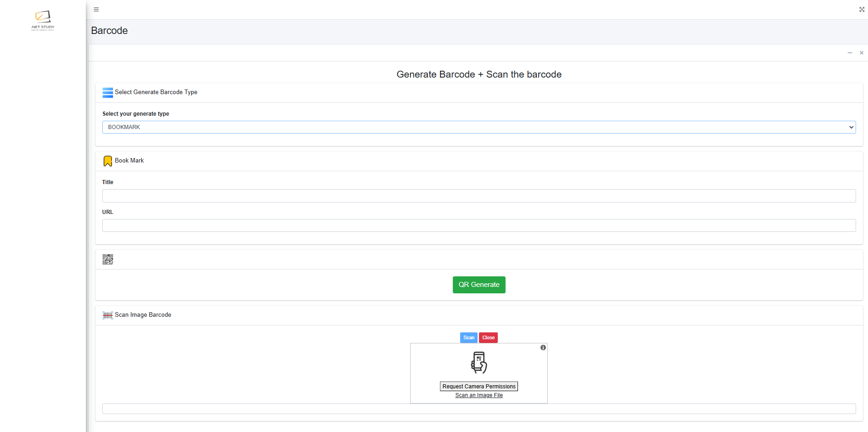
Task: Click the barcode scanner icon
Action: click(x=108, y=315)
